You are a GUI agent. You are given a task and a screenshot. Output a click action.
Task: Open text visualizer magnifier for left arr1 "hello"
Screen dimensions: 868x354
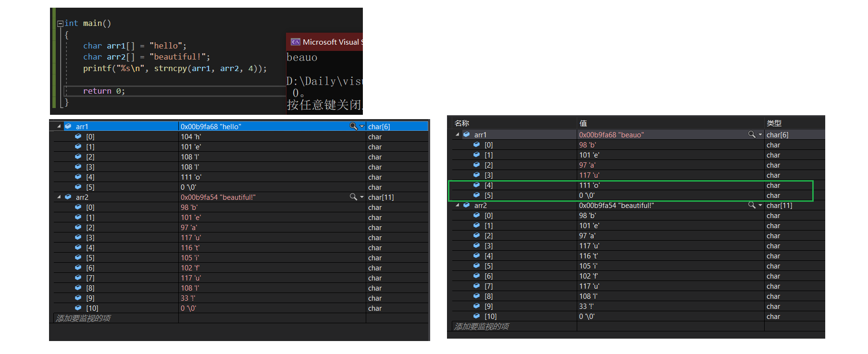point(353,126)
